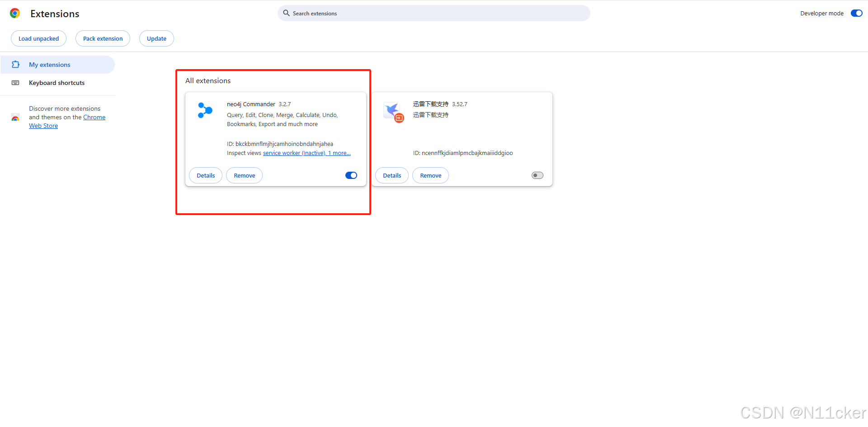The image size is (868, 427).
Task: Click the All extensions heading
Action: coord(208,80)
